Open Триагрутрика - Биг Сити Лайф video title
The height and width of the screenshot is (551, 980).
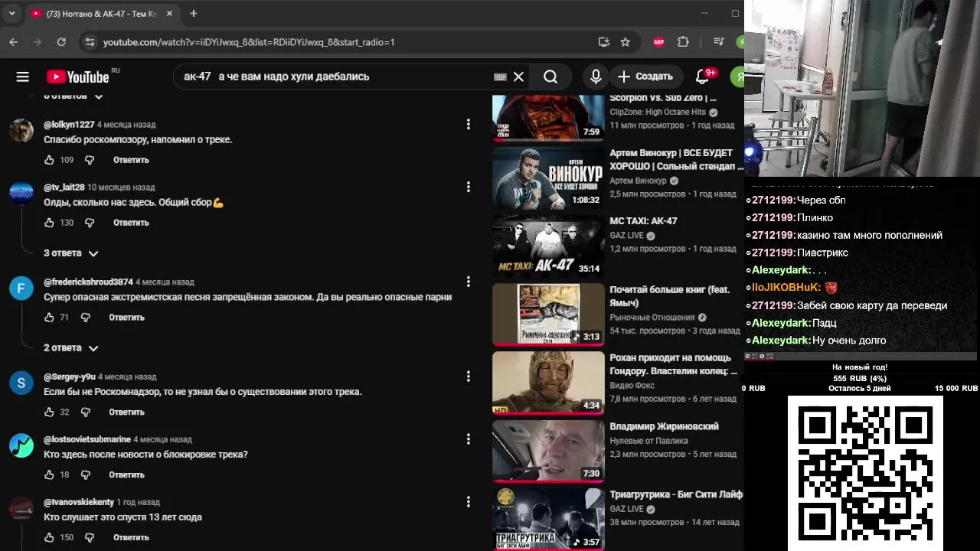tap(676, 494)
